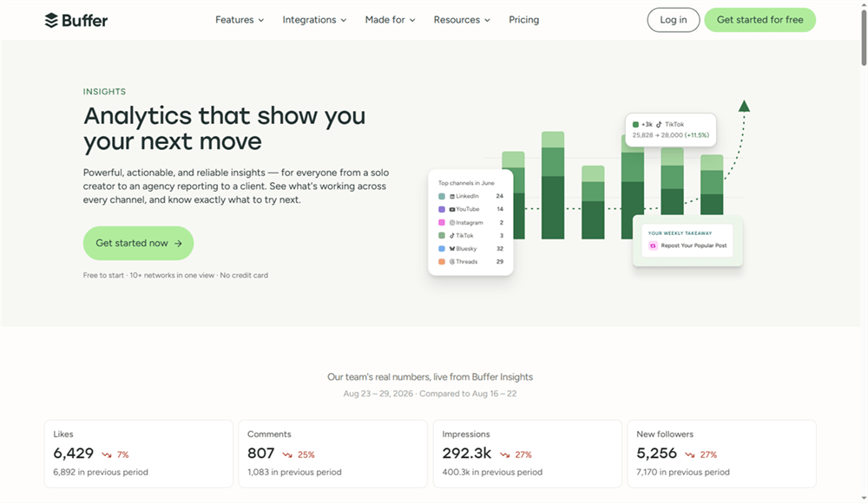Open the Resources menu
Viewport: 868px width, 503px height.
[462, 20]
